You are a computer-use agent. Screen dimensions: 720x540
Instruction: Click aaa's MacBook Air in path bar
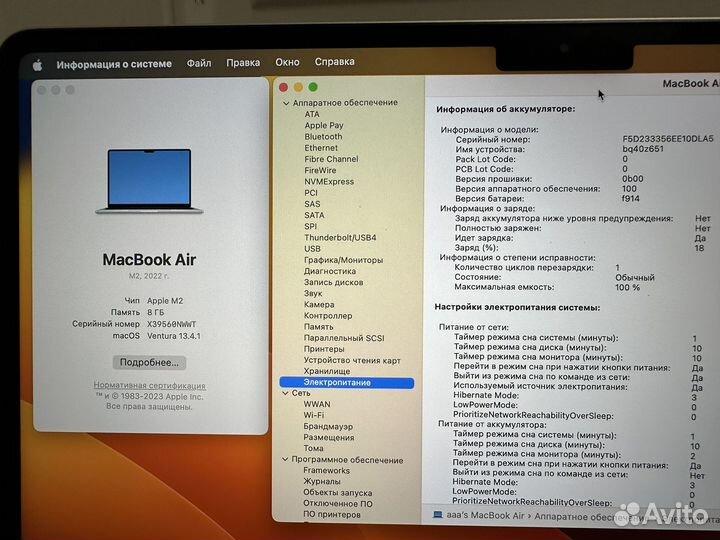485,515
